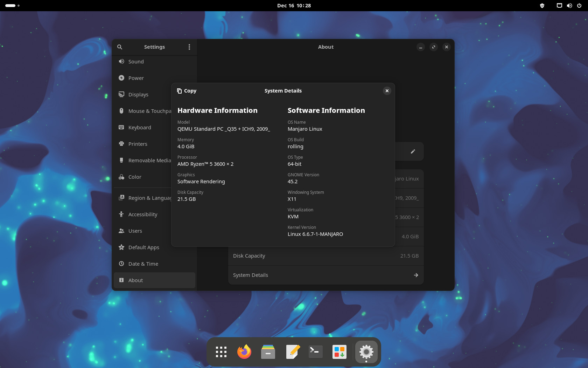588x368 pixels.
Task: Click the System Details row label
Action: 251,275
